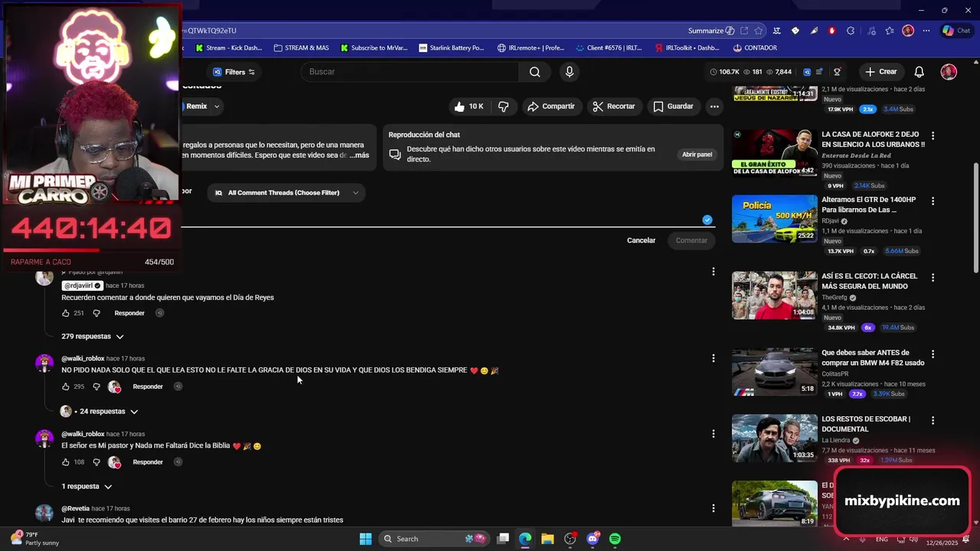This screenshot has width=980, height=551.
Task: Open the notifications bell
Action: [919, 72]
